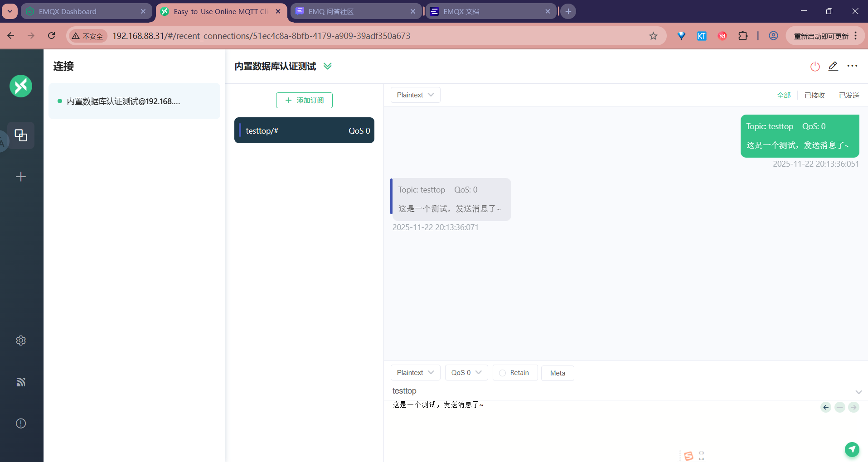The height and width of the screenshot is (462, 868).
Task: Click the 添加订阅 add subscription button
Action: pyautogui.click(x=304, y=101)
